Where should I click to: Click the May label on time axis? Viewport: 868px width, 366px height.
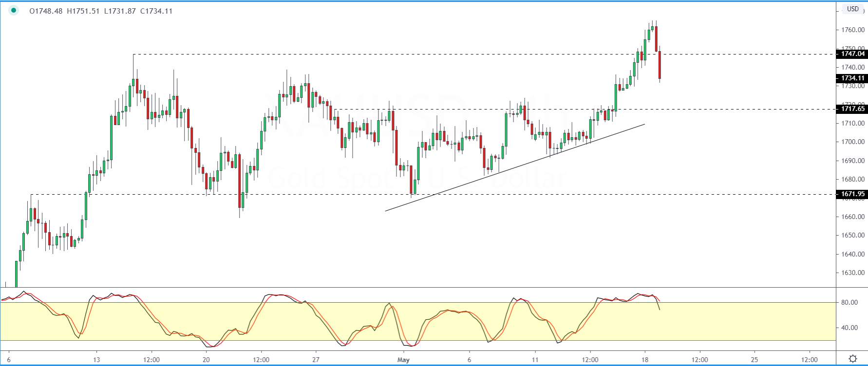click(x=403, y=360)
